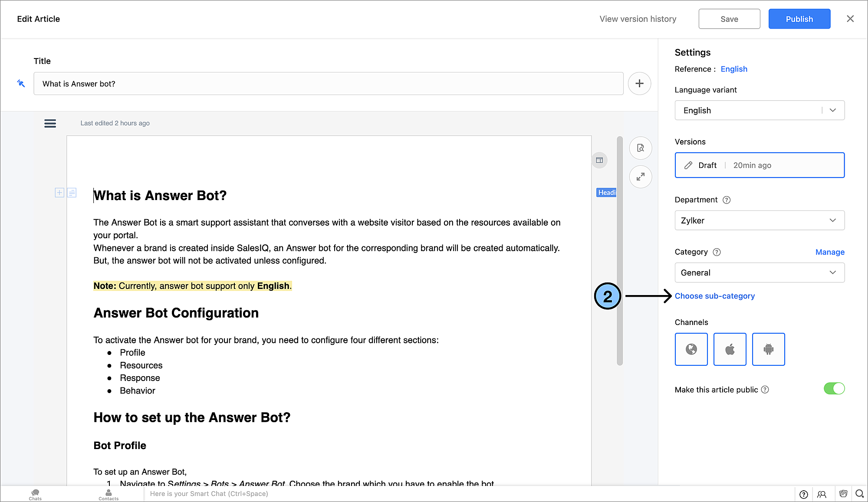868x502 pixels.
Task: Click the plus icon beside the title field
Action: (639, 83)
